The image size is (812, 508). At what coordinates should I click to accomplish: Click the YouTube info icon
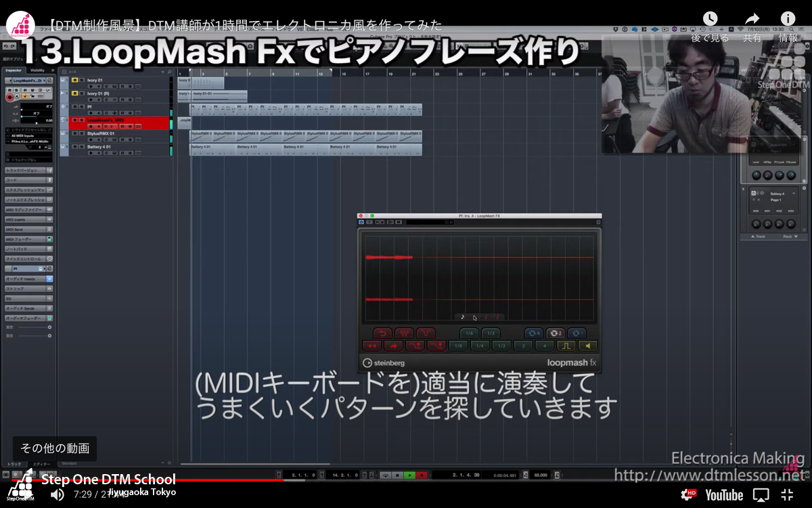click(788, 19)
